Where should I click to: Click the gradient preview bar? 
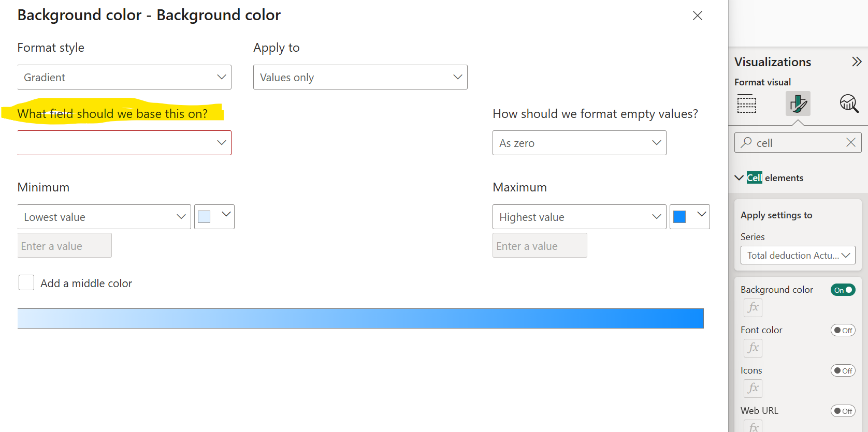360,318
